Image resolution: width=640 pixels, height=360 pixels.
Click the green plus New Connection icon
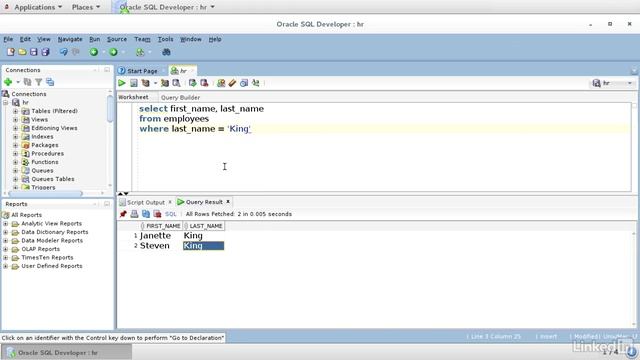point(8,82)
